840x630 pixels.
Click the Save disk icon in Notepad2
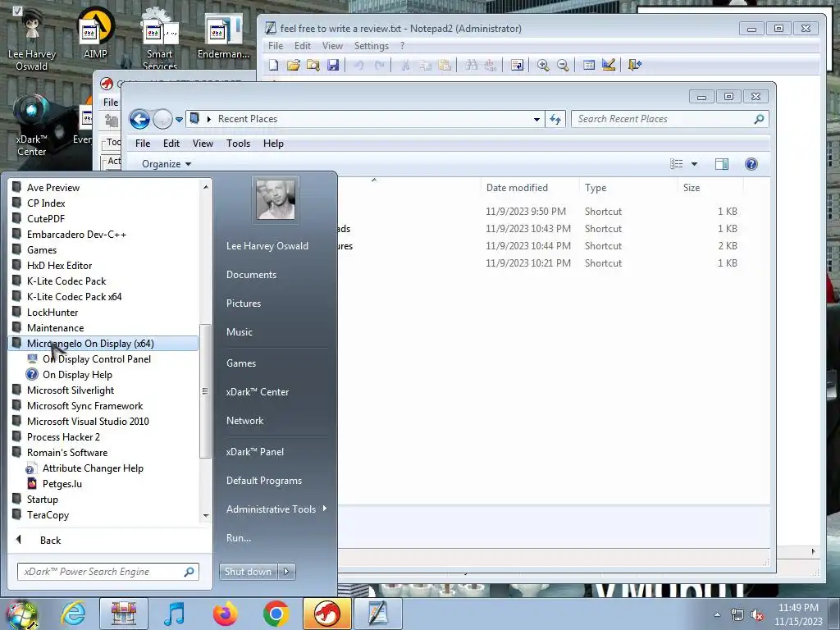tap(333, 65)
